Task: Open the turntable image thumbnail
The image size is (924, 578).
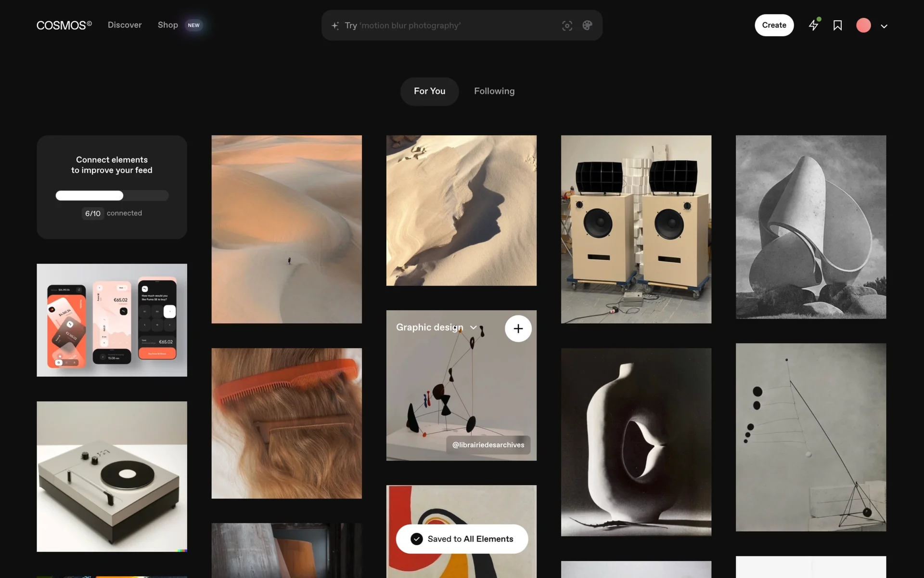Action: coord(112,476)
